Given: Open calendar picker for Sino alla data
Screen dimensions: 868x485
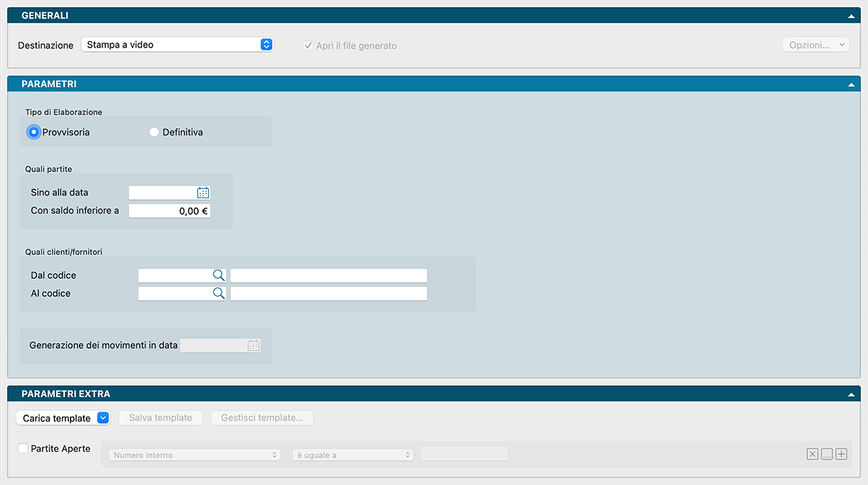Looking at the screenshot, I should 203,192.
